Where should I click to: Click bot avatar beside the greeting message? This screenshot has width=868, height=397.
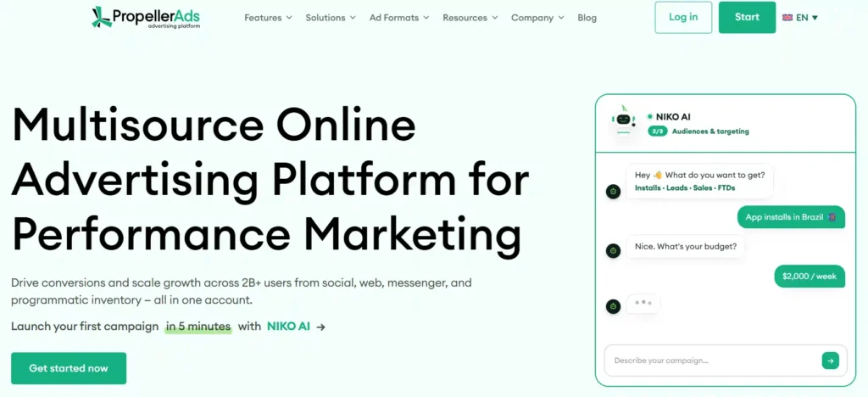coord(613,192)
